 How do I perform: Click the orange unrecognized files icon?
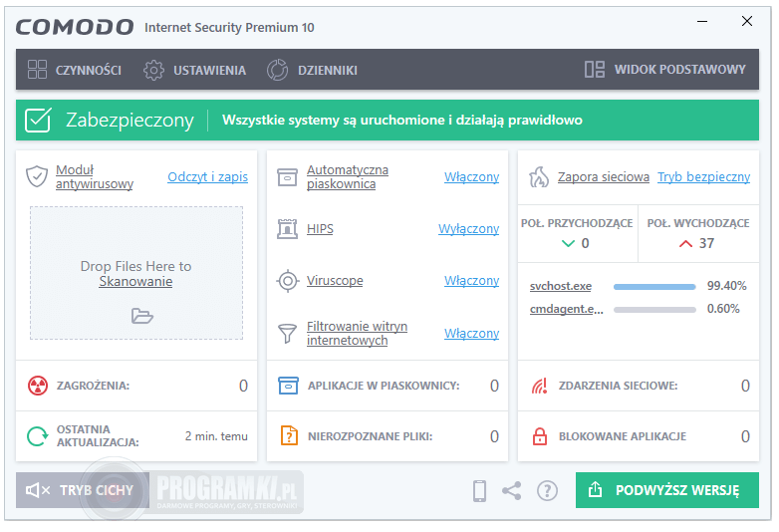click(x=289, y=435)
